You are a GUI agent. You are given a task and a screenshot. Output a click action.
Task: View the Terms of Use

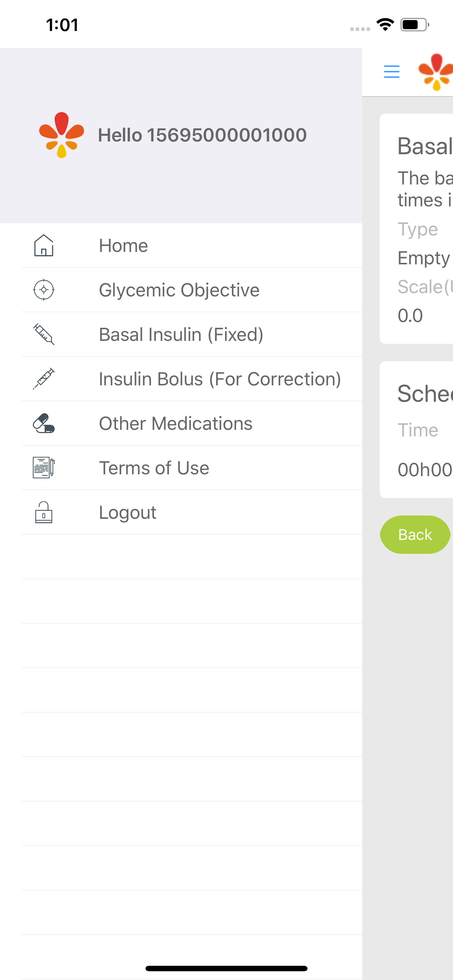coord(154,468)
